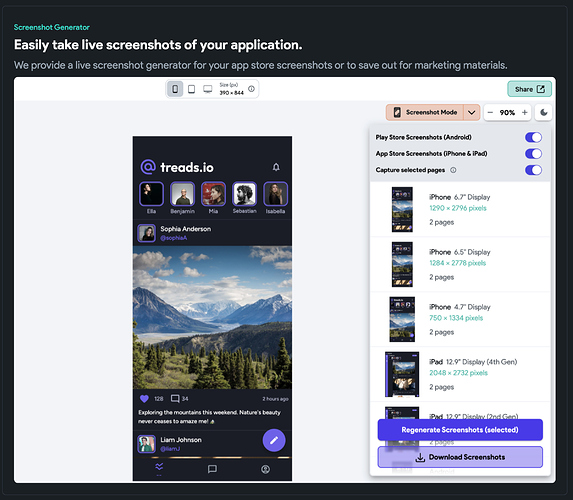Toggle Play Store Screenshots (Android) switch
This screenshot has width=573, height=500.
pyautogui.click(x=533, y=137)
